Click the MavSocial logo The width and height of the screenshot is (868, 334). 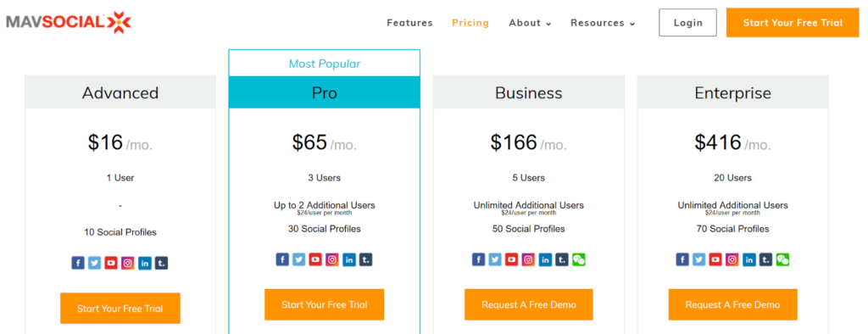(68, 22)
